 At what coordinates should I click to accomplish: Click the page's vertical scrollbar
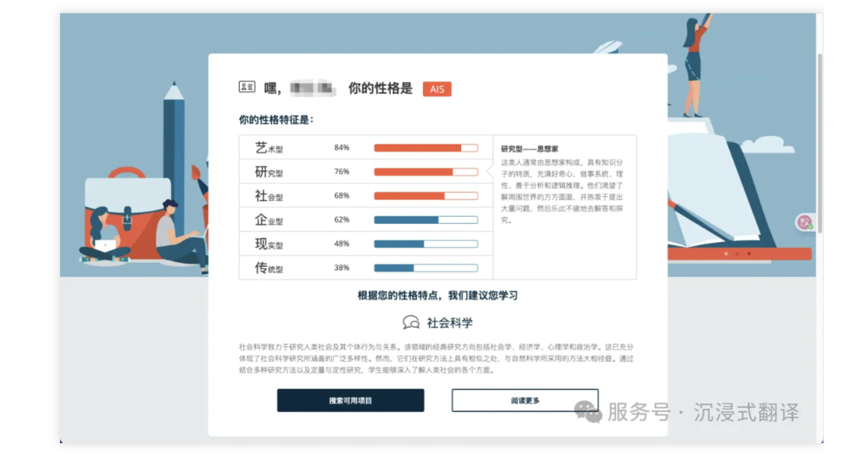click(819, 144)
